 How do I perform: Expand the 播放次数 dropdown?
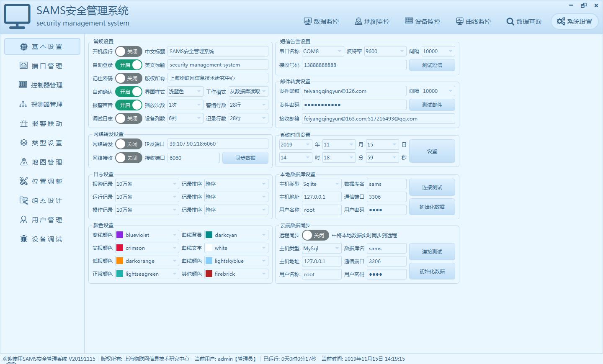click(x=185, y=105)
